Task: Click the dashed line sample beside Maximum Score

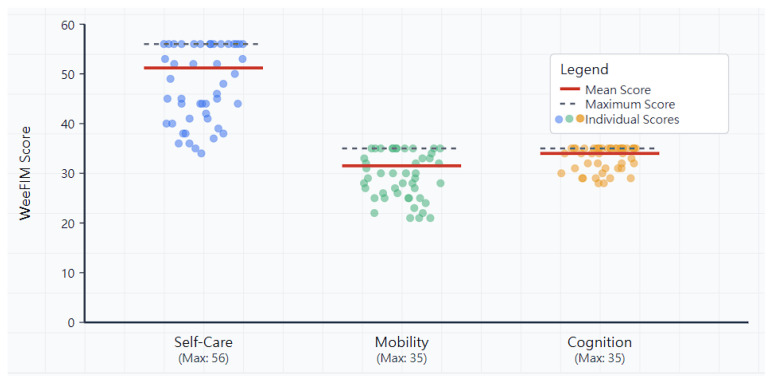Action: coord(570,104)
